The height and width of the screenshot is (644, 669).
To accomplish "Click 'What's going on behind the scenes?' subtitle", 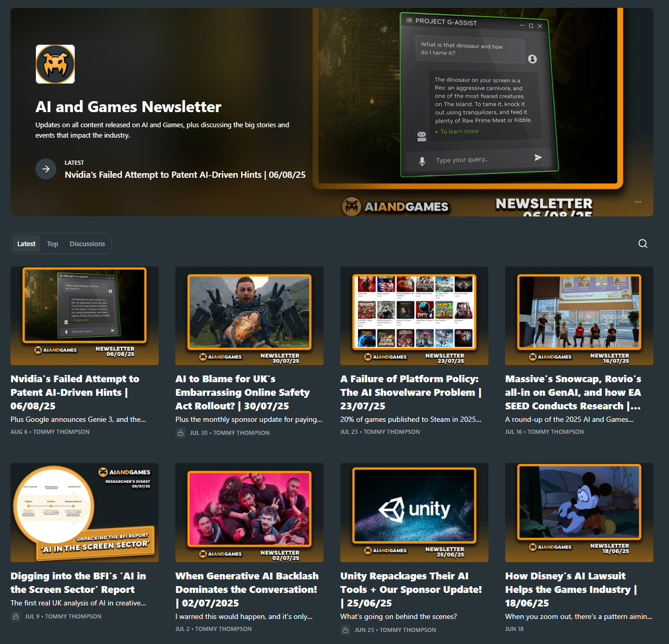I will pyautogui.click(x=399, y=616).
